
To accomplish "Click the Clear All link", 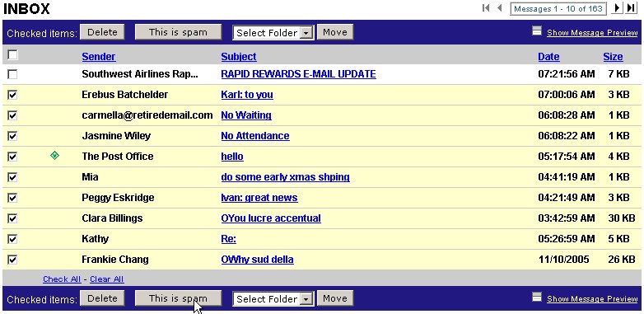I will point(107,279).
